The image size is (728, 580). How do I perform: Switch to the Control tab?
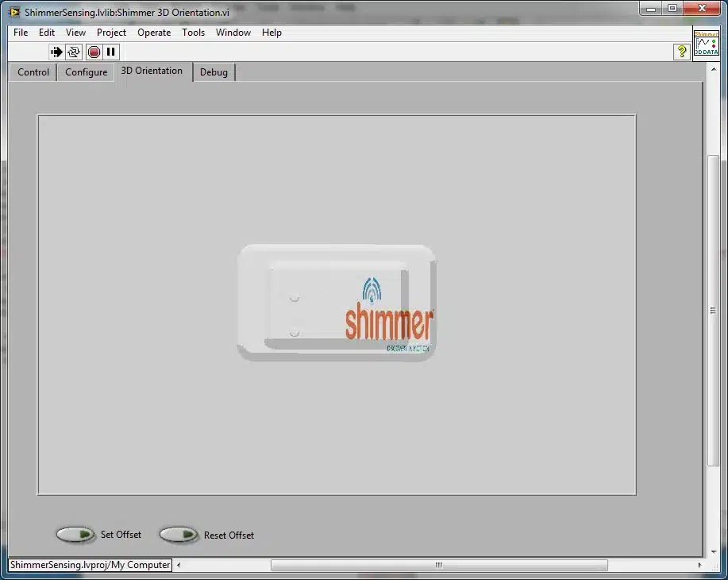coord(33,72)
